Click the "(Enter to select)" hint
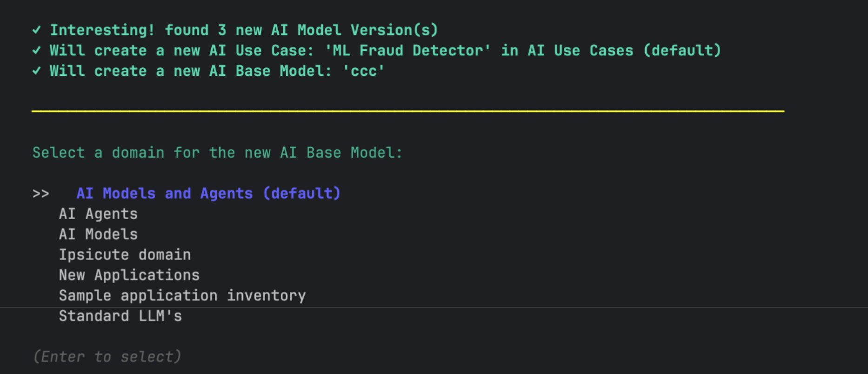This screenshot has width=868, height=374. (x=107, y=357)
